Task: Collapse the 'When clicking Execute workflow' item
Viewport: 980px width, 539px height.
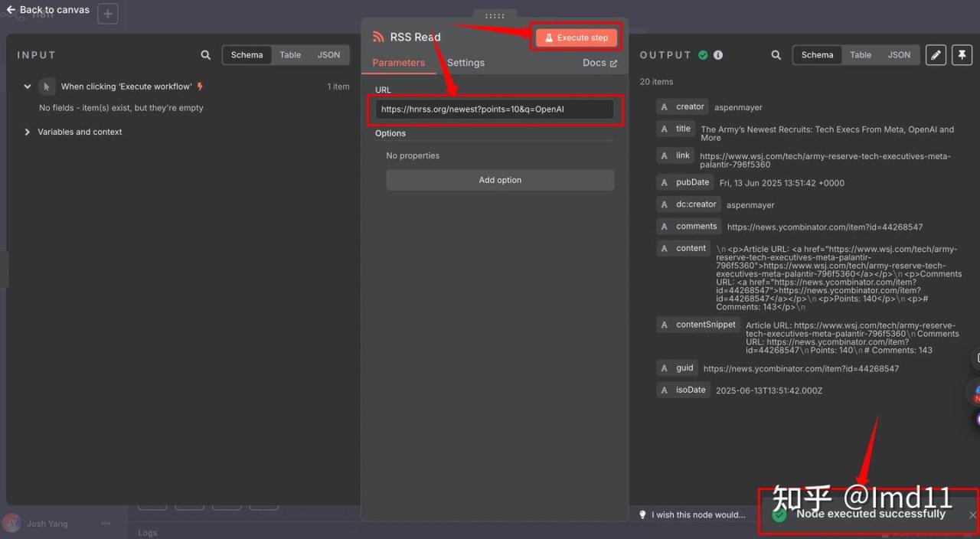Action: click(x=28, y=87)
